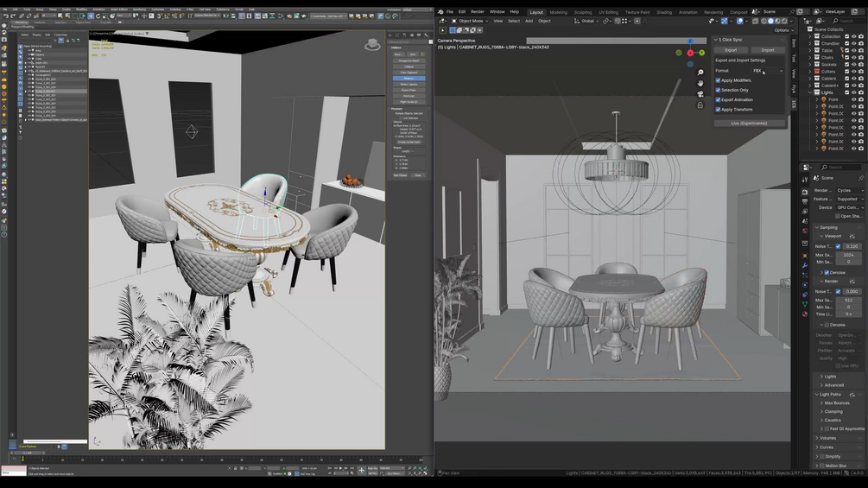Switch to the Shading workspace tab
Screen dimensions: 868x488
click(x=663, y=12)
